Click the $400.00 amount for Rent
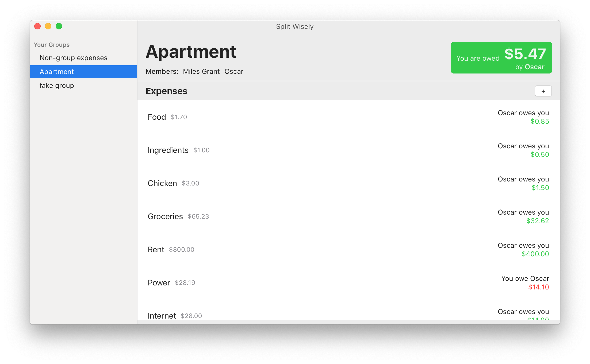This screenshot has width=590, height=364. pyautogui.click(x=535, y=254)
